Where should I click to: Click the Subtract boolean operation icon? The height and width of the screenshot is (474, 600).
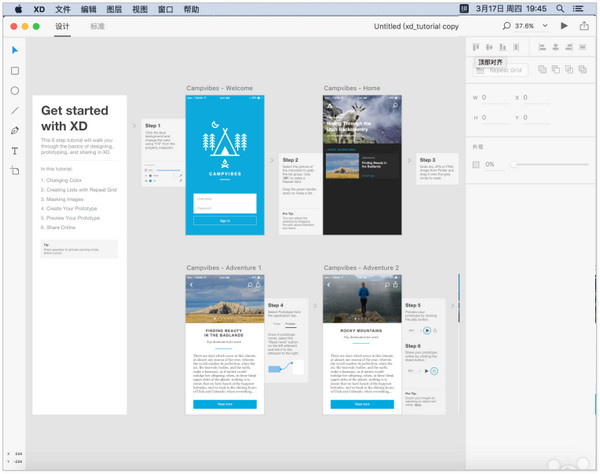coord(556,69)
